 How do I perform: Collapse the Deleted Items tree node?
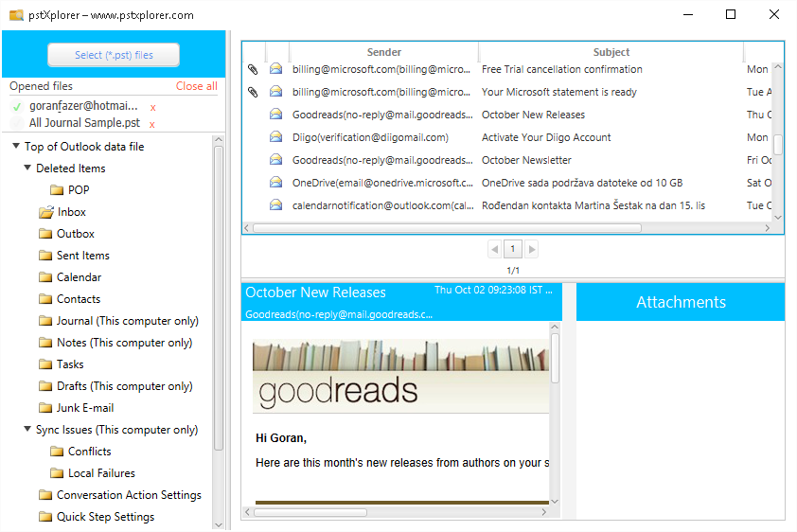(x=27, y=168)
